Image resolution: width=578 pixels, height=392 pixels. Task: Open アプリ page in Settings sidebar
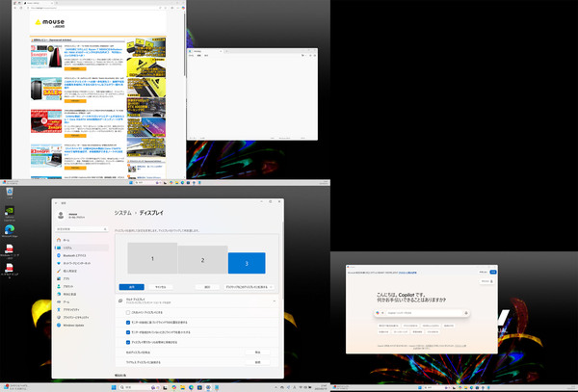point(81,279)
